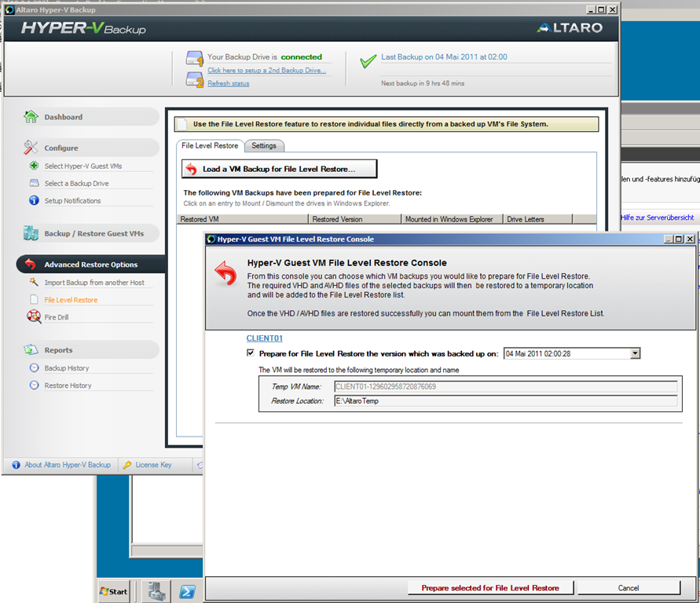700x603 pixels.
Task: Click the Configure tools icon
Action: coord(31,147)
